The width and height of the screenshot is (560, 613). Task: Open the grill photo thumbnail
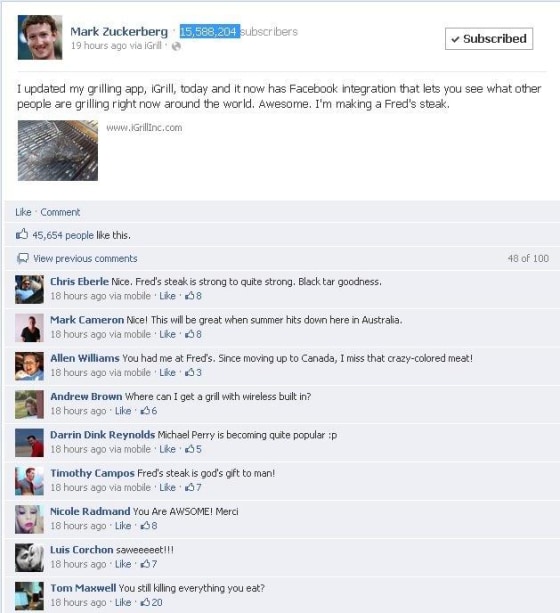[58, 151]
